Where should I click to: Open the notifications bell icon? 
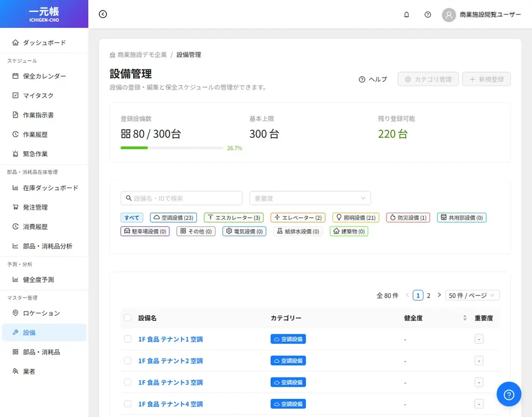pyautogui.click(x=407, y=15)
